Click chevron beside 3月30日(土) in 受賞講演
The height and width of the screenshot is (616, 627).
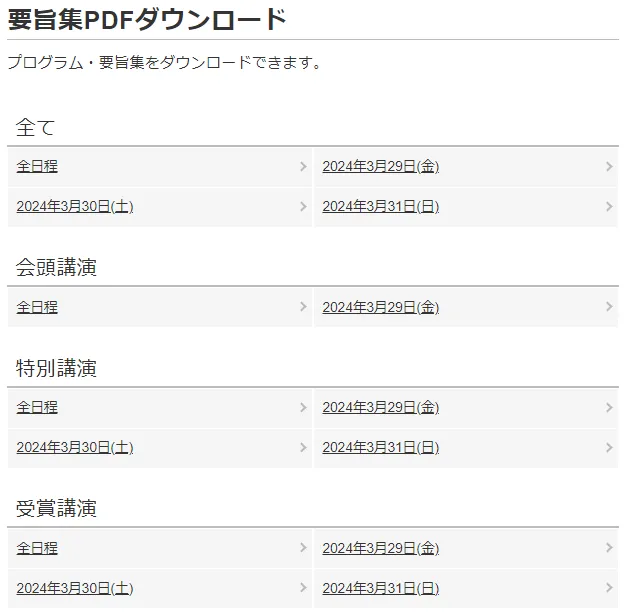point(303,588)
